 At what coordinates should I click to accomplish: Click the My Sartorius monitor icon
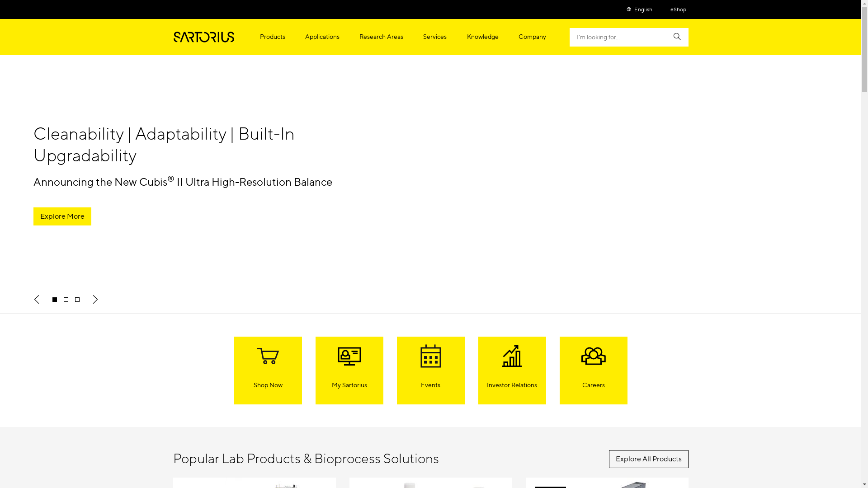[x=349, y=356]
